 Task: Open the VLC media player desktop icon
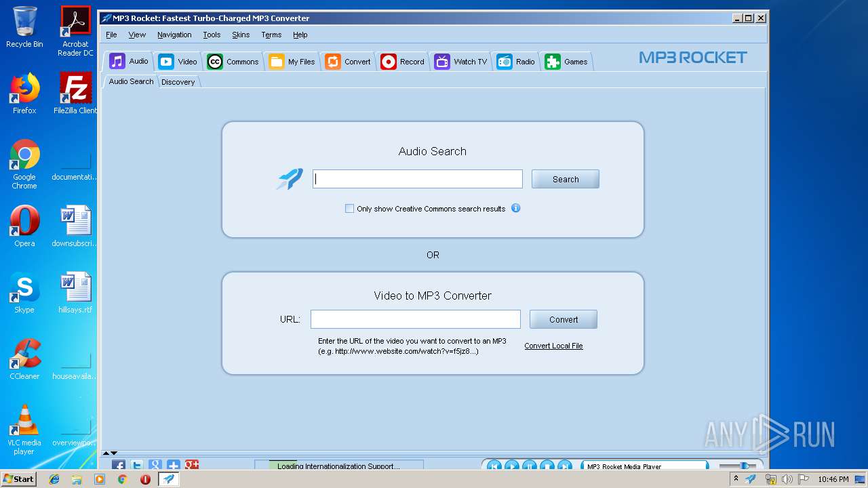click(x=24, y=430)
